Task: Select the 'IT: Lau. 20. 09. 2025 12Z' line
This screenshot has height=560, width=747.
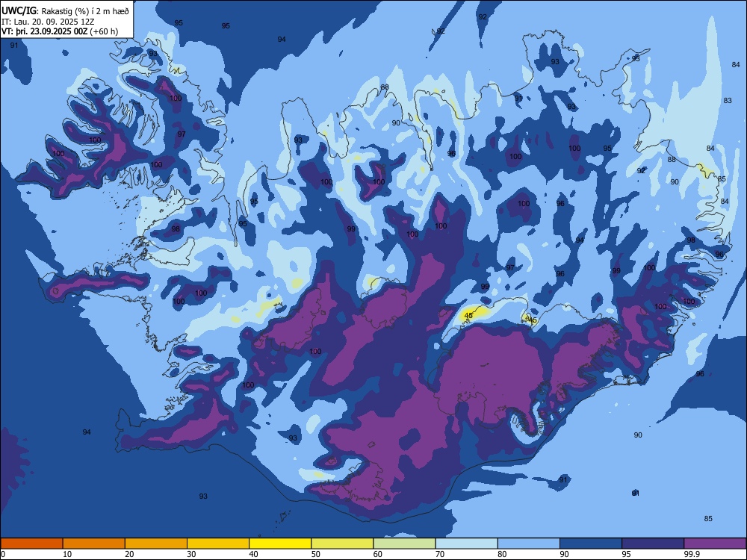Action: coord(48,22)
